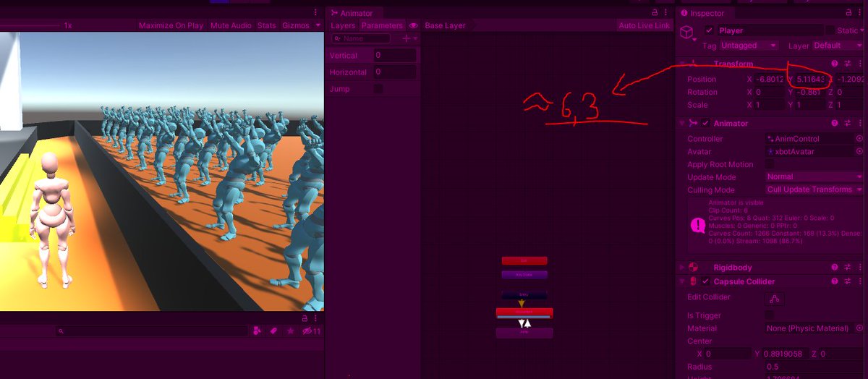The height and width of the screenshot is (379, 868).
Task: Open the Game view options menu
Action: click(315, 13)
